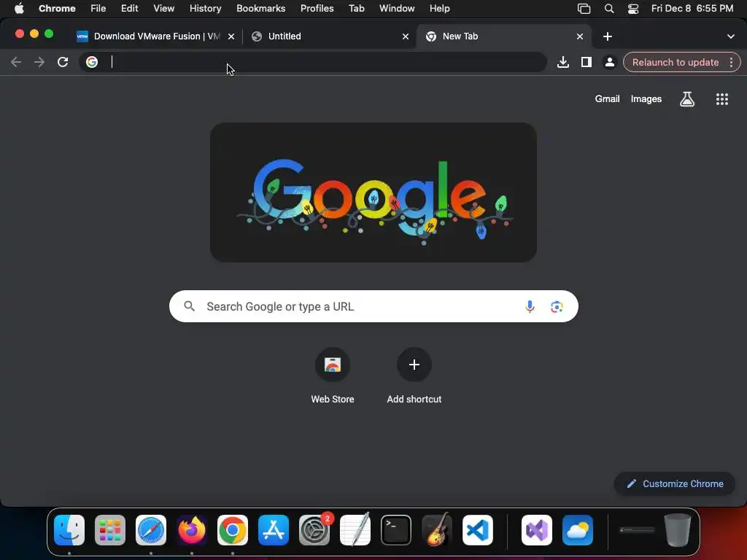This screenshot has width=747, height=560.
Task: Open TextEdit from the Dock
Action: [355, 530]
